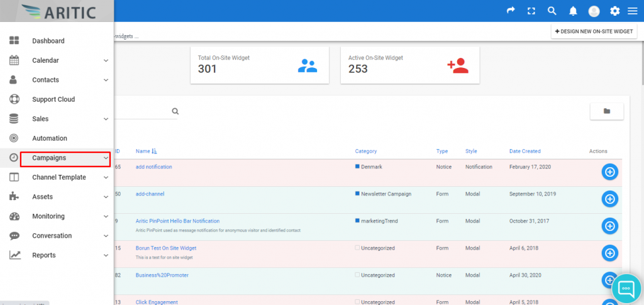Open the add-channel widget link
The image size is (644, 305).
point(150,194)
